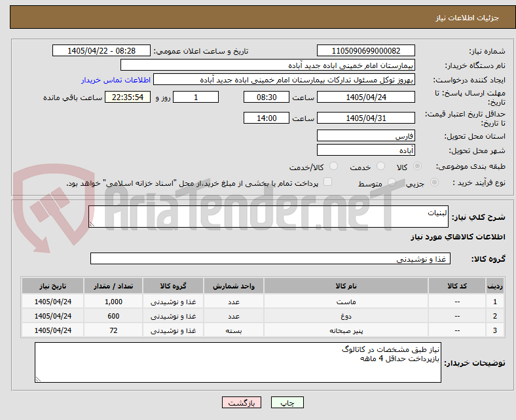516x420 pixels.
Task: Click the remaining time 22:35:54 field
Action: (128, 97)
